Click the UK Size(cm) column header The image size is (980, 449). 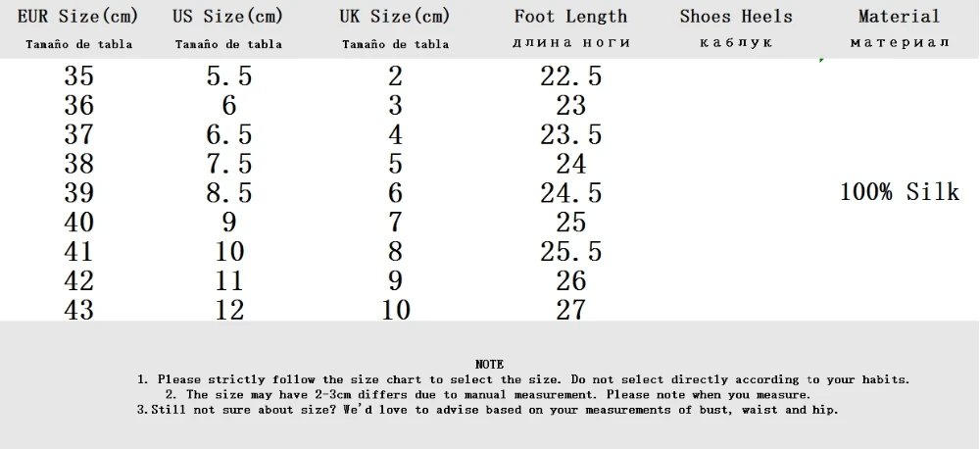(395, 17)
